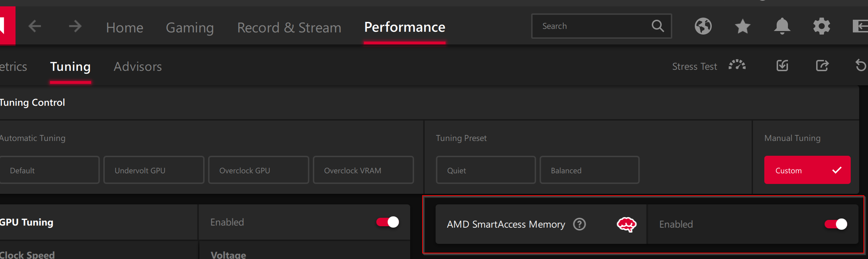The image size is (868, 259).
Task: Click the magnifier search icon
Action: (657, 26)
